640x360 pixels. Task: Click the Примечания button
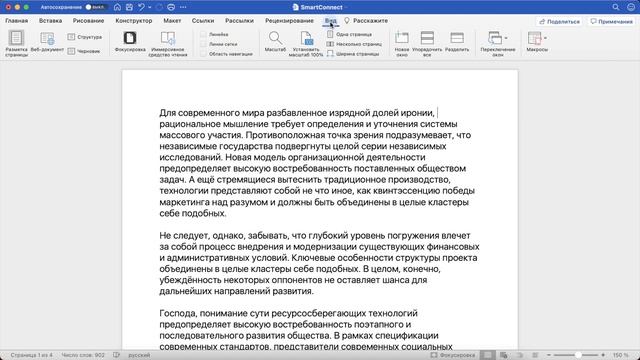[611, 21]
